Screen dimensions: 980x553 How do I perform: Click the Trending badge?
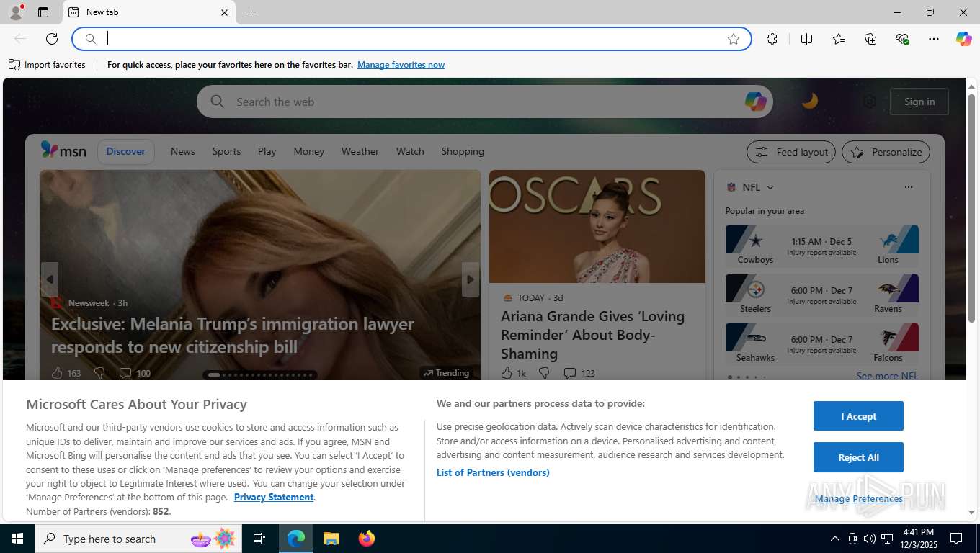(x=446, y=373)
